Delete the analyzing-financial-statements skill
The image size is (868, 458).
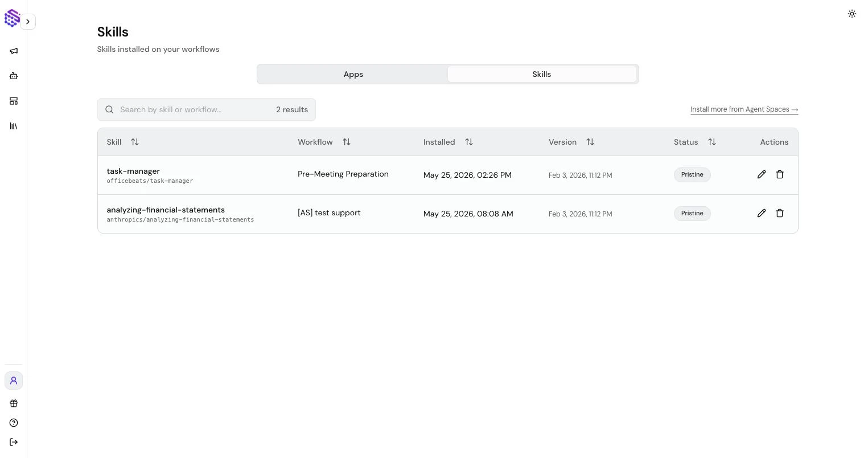click(x=780, y=213)
